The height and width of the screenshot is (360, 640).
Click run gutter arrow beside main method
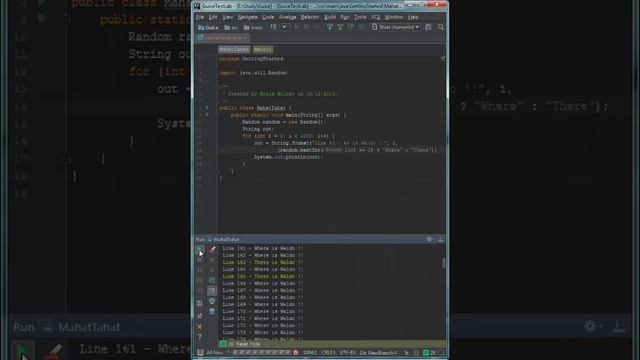[x=207, y=115]
